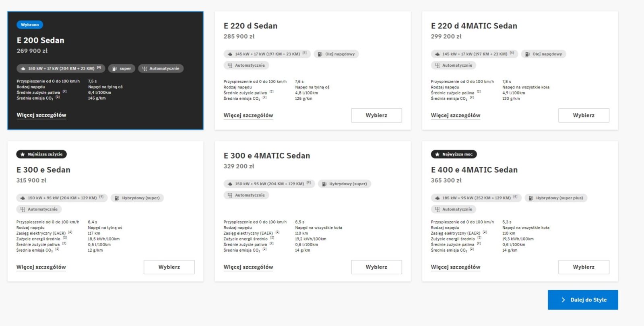Click the E 300 e 4MATIC Sedan title

pos(267,156)
